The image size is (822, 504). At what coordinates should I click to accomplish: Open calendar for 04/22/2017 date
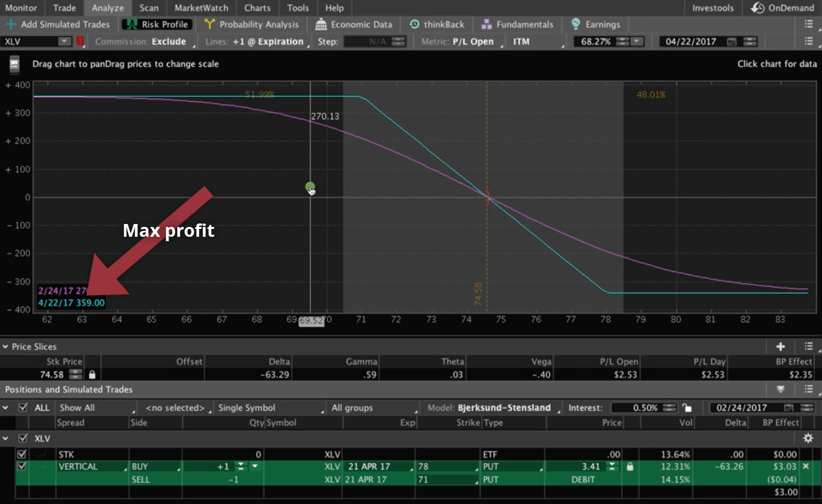pos(732,41)
